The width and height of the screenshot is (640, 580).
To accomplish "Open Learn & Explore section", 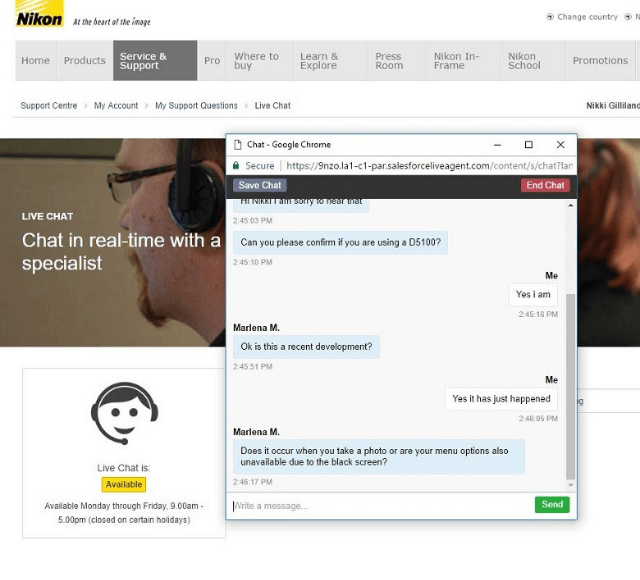I will 331,60.
